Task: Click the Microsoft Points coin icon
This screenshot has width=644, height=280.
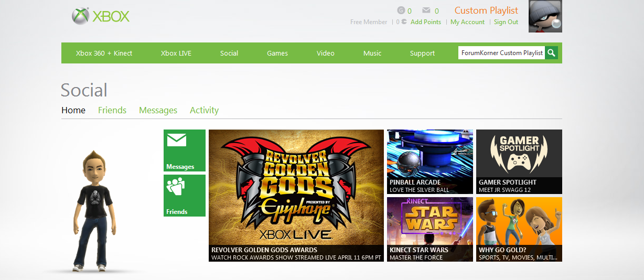Action: (x=404, y=22)
